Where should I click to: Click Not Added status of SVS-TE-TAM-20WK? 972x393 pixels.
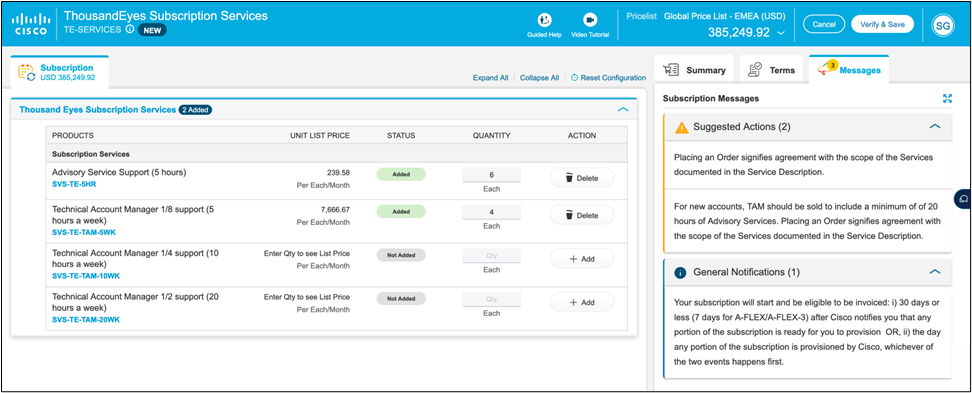tap(401, 298)
